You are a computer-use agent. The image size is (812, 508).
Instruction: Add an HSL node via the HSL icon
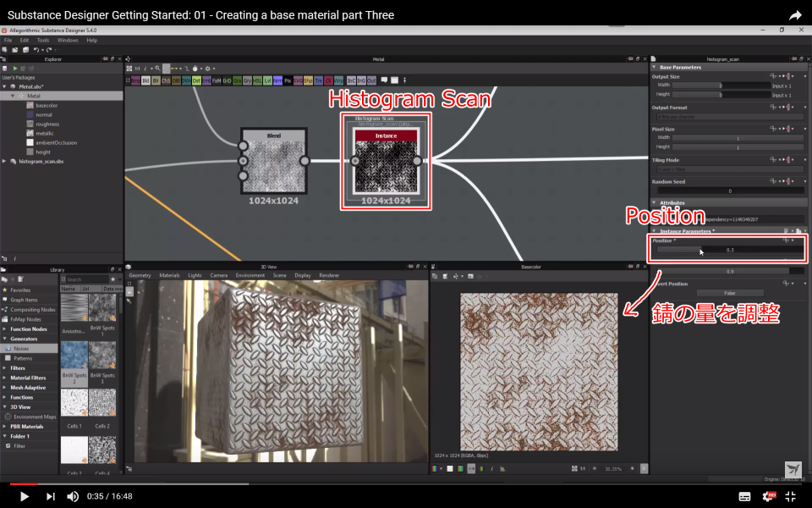tap(257, 81)
